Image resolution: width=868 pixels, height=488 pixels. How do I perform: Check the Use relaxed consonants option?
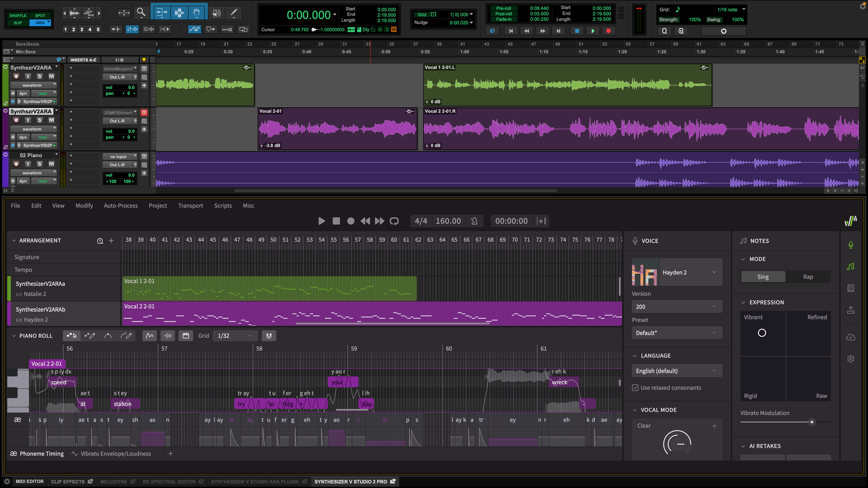(x=635, y=388)
